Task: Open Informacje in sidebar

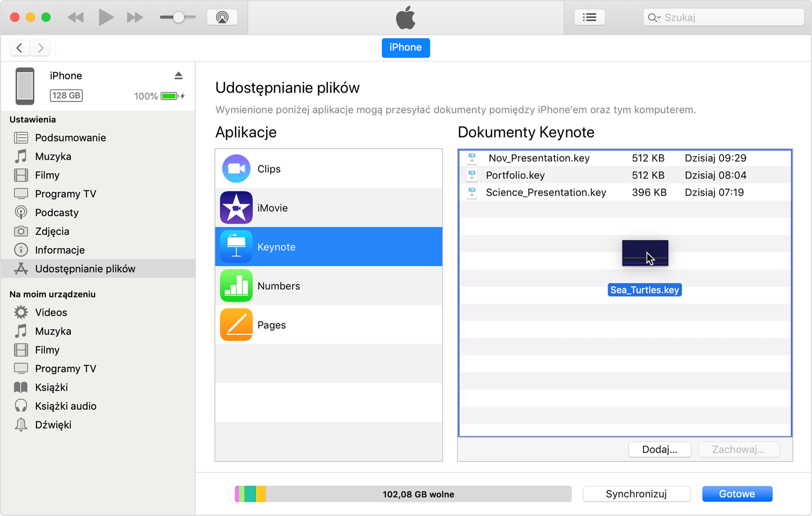Action: click(98, 250)
